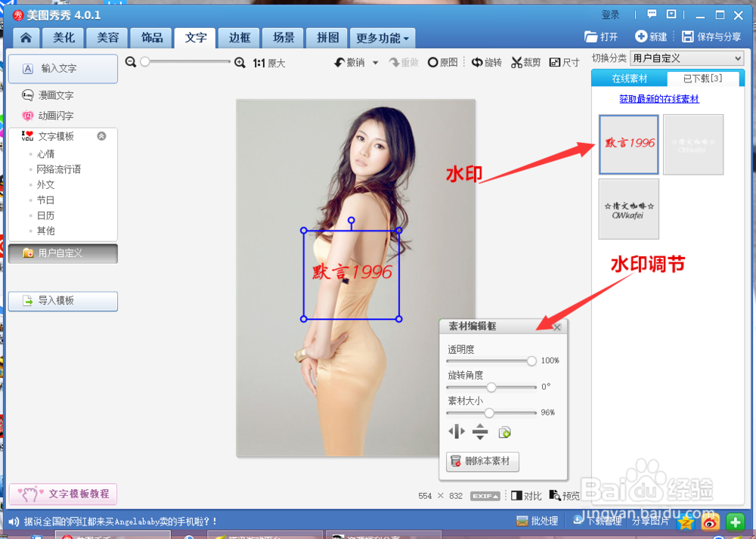
Task: Switch to the 饰品 tab
Action: point(152,38)
